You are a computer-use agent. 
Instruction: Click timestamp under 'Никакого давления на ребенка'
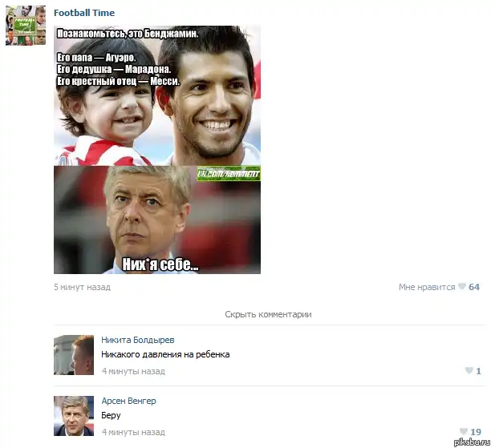[133, 371]
